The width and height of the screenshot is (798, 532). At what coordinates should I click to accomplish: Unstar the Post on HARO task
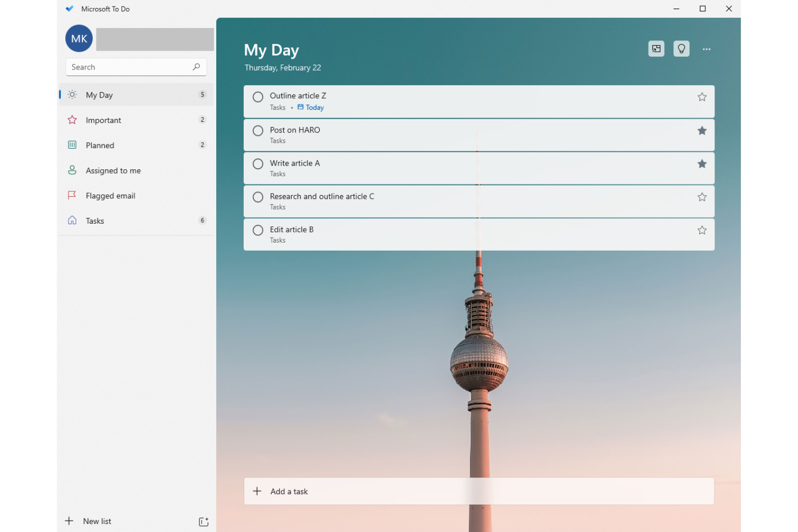pos(701,130)
